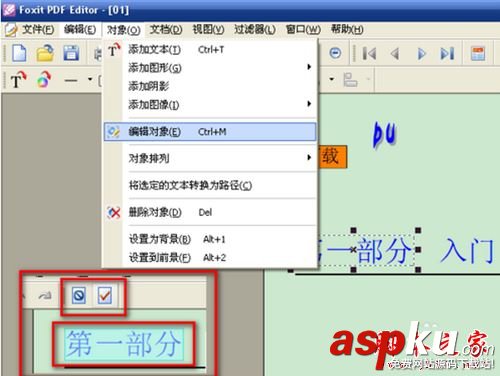This screenshot has width=500, height=376.
Task: Open the 文件(F) menu
Action: pos(38,30)
